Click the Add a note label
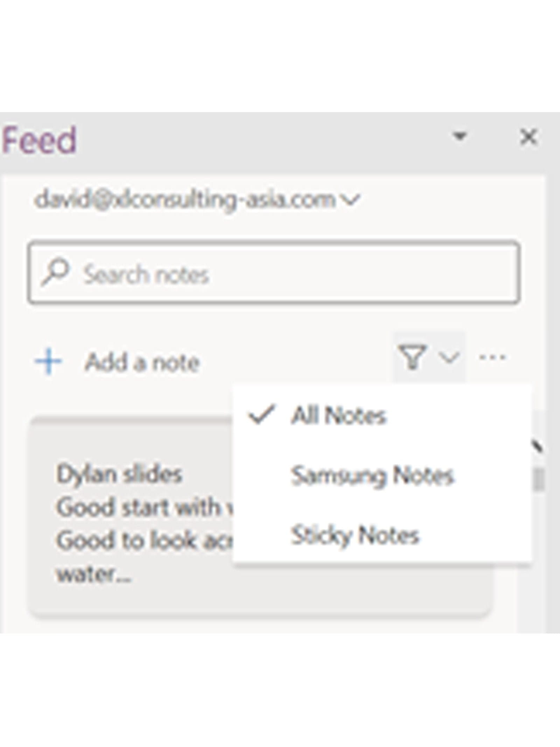This screenshot has height=747, width=560. click(x=142, y=362)
